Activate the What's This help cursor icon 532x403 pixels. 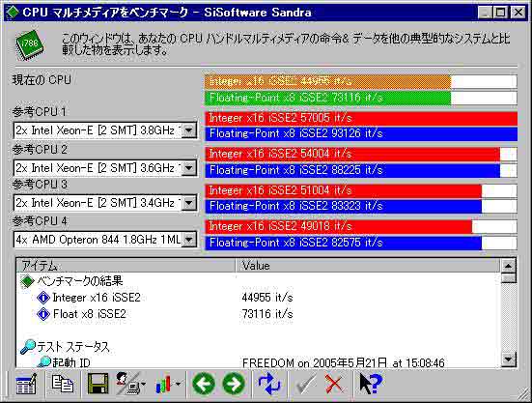371,384
